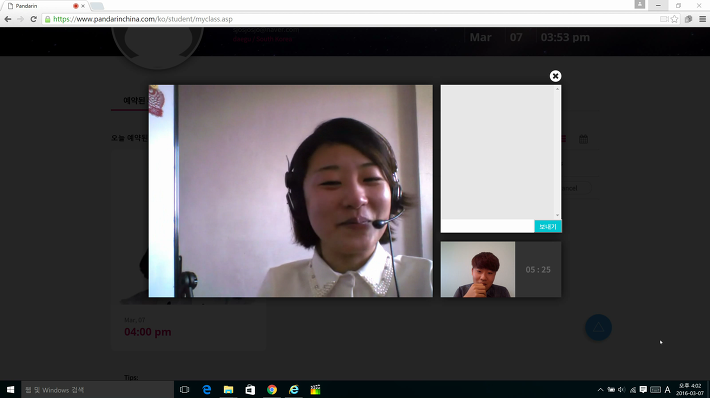Go back in browser history
The height and width of the screenshot is (398, 710).
tap(8, 19)
